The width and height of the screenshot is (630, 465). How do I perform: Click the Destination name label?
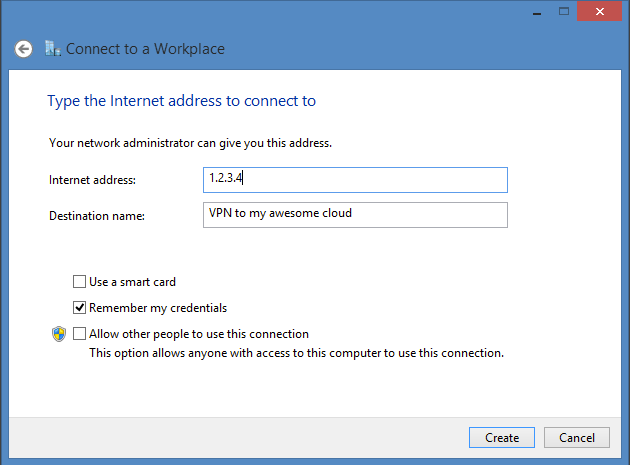pyautogui.click(x=97, y=215)
